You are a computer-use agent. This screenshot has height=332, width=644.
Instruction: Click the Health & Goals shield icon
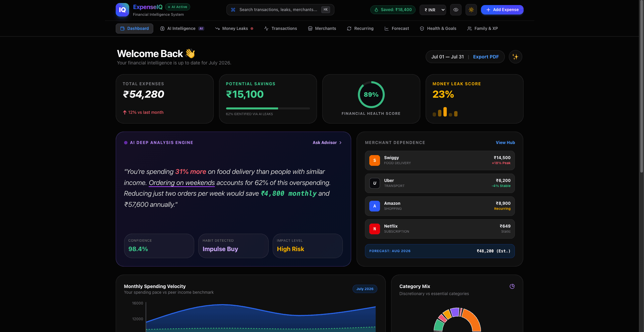tap(422, 29)
